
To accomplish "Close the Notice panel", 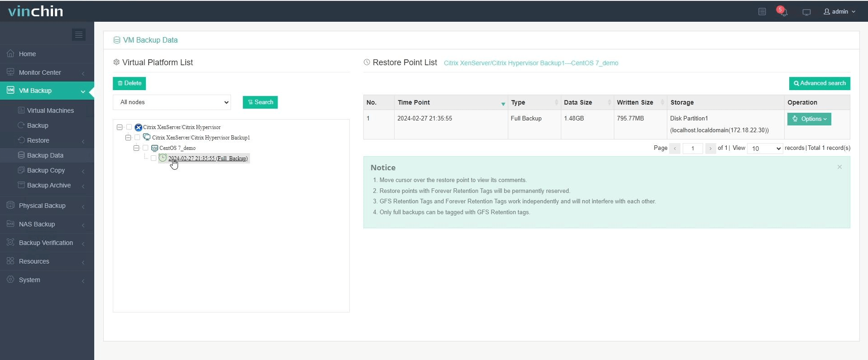I will [839, 167].
